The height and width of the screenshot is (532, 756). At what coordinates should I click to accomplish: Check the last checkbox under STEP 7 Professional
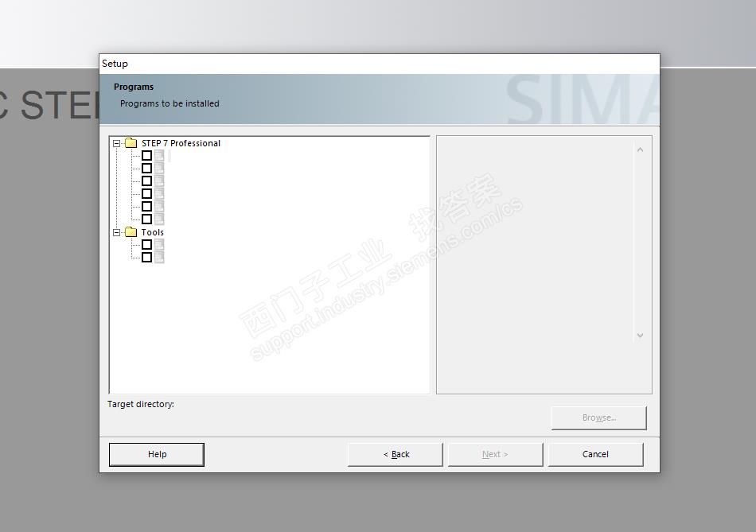(147, 219)
